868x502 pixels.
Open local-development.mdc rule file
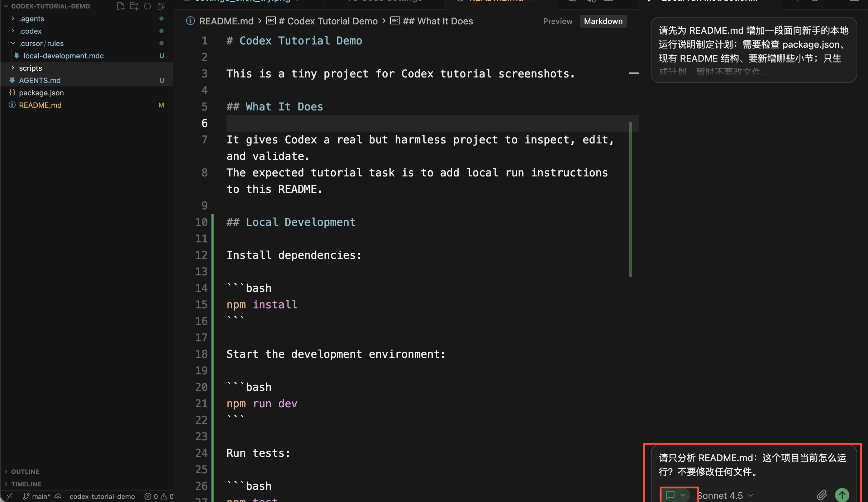click(x=63, y=56)
